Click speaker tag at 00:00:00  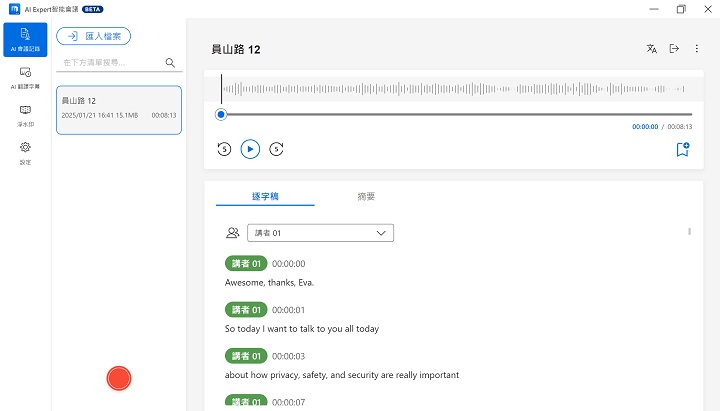(x=246, y=264)
